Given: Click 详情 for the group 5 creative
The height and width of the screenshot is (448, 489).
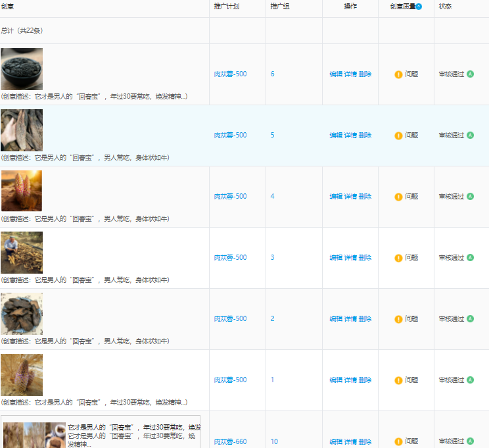Looking at the screenshot, I should (x=350, y=136).
